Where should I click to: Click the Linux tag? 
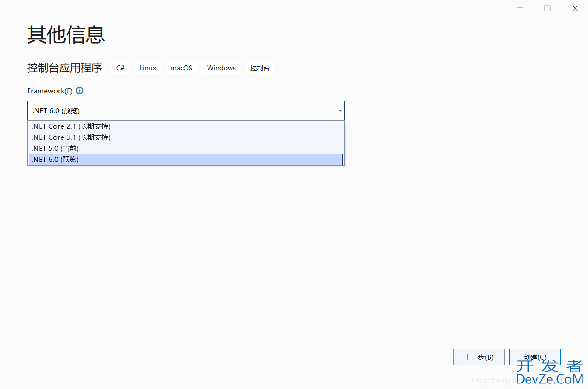coord(148,68)
